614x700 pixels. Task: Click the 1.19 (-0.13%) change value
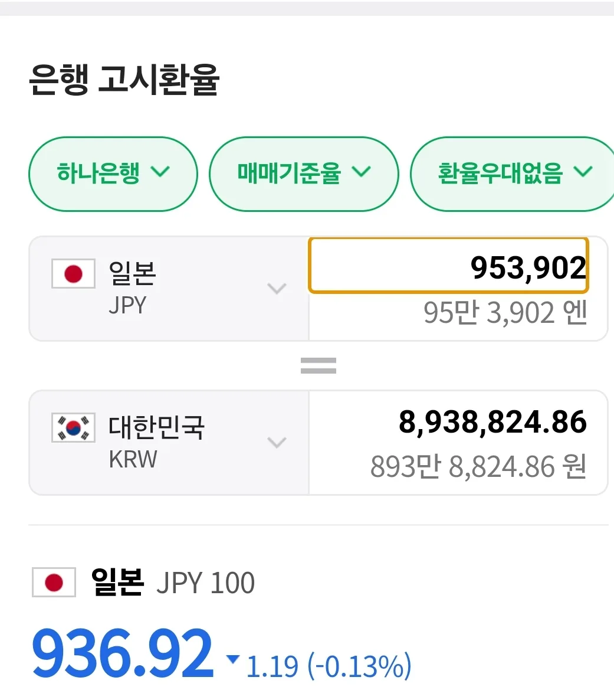329,666
